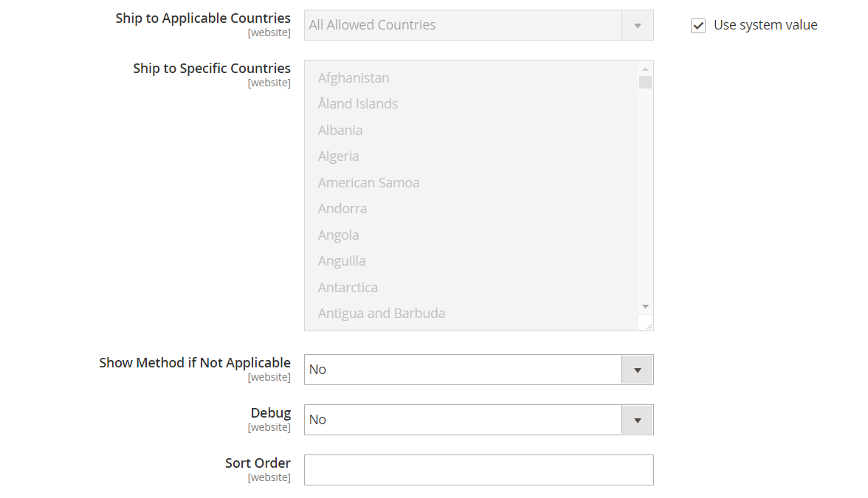The height and width of the screenshot is (498, 868).
Task: Open the Ship to Applicable Countries dropdown
Action: pyautogui.click(x=478, y=25)
